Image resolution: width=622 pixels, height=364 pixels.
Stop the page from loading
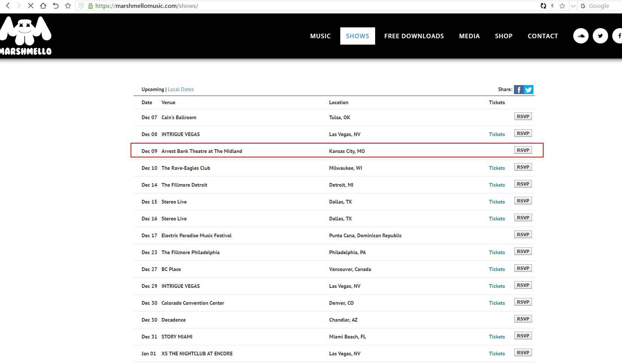[31, 6]
